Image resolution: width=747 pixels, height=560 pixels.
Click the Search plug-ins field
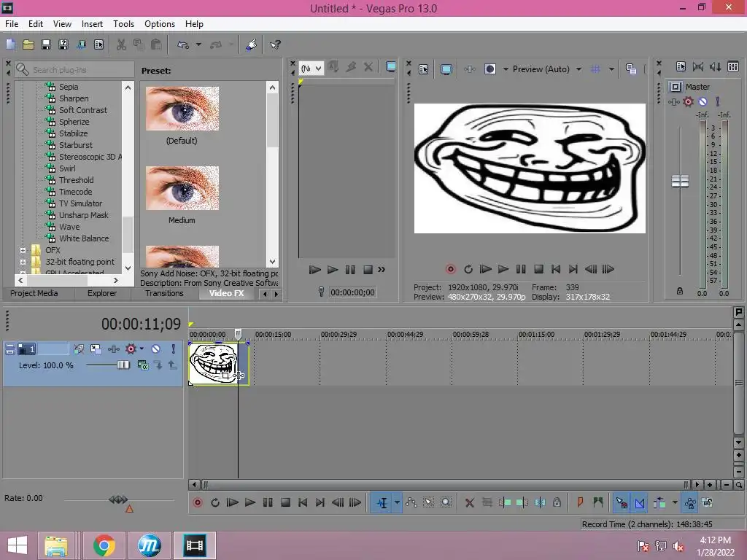tap(74, 69)
